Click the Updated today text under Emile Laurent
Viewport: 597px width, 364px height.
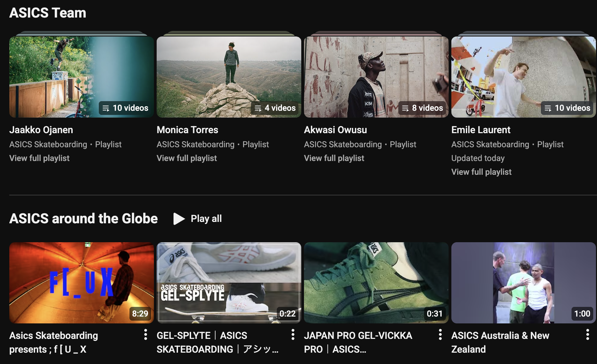[x=478, y=158]
